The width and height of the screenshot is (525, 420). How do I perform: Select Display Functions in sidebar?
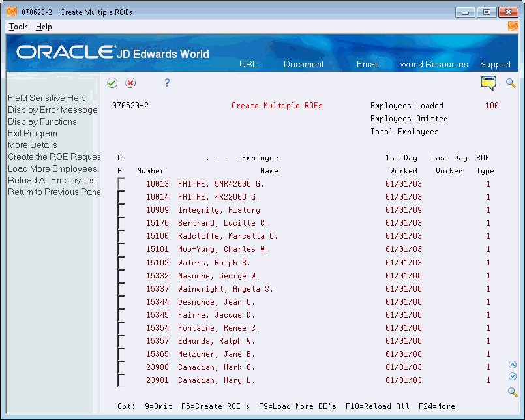tap(42, 121)
